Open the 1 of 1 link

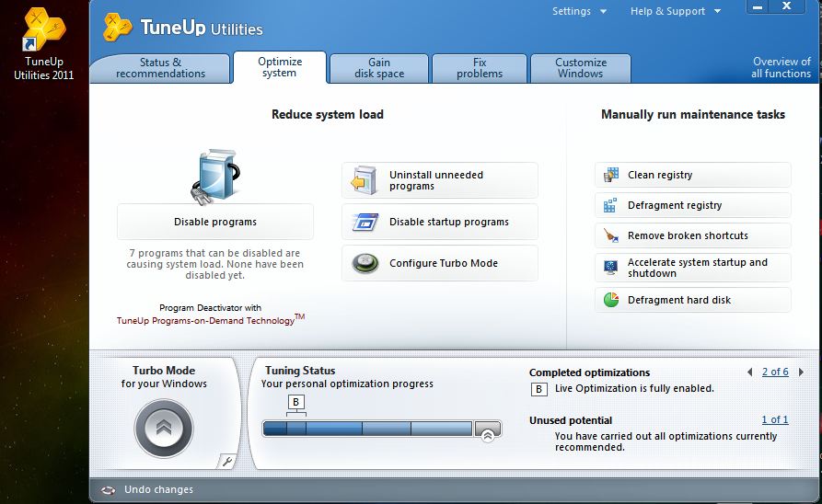point(775,420)
